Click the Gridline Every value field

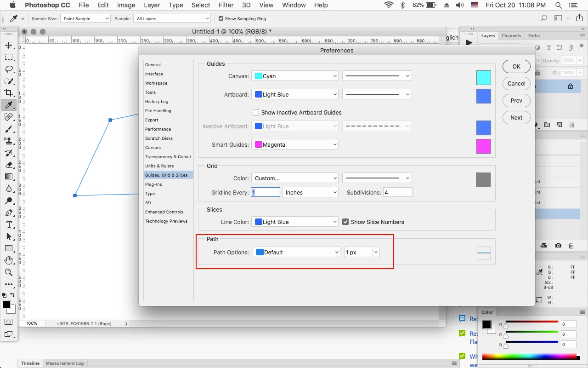pyautogui.click(x=266, y=192)
